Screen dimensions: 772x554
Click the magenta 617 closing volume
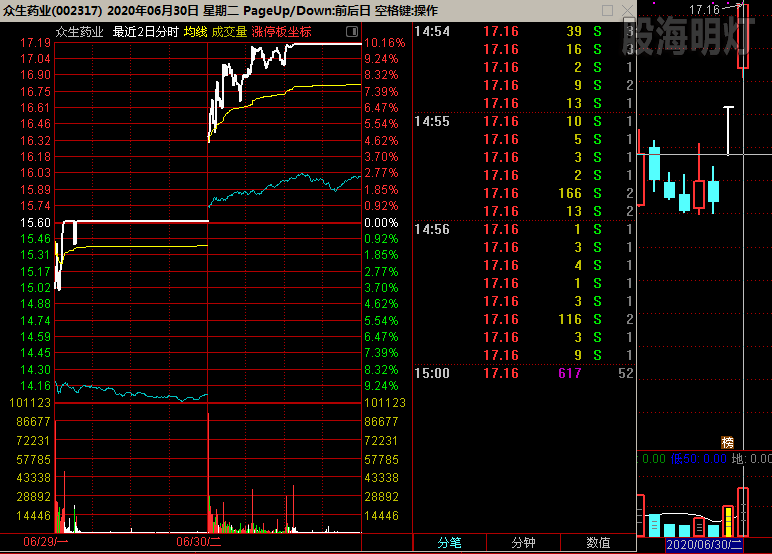pyautogui.click(x=570, y=373)
